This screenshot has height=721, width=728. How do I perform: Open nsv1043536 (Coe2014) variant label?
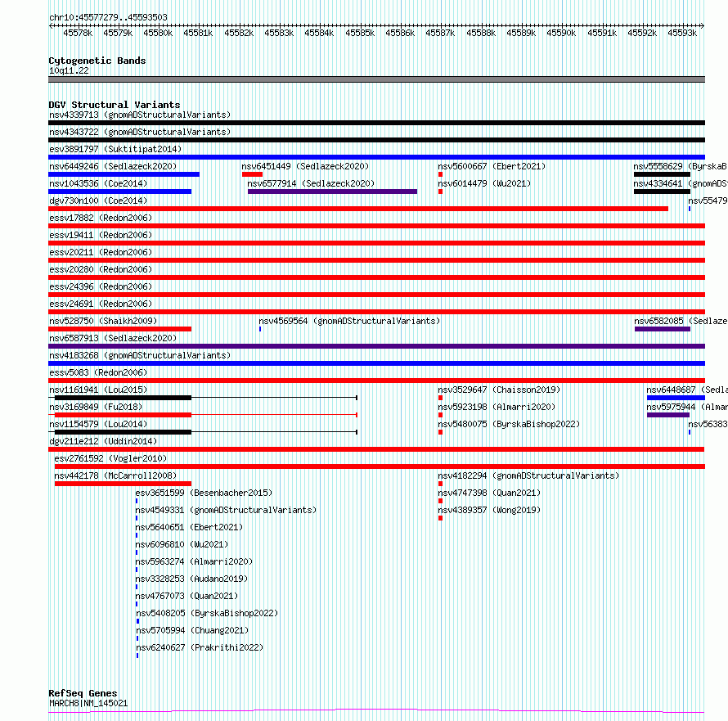[98, 183]
